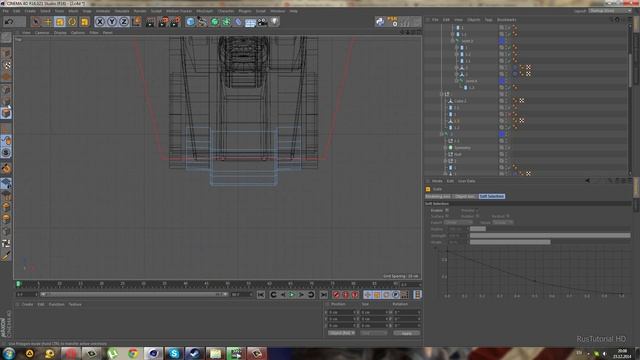Select the Rotate tool icon

click(x=72, y=22)
